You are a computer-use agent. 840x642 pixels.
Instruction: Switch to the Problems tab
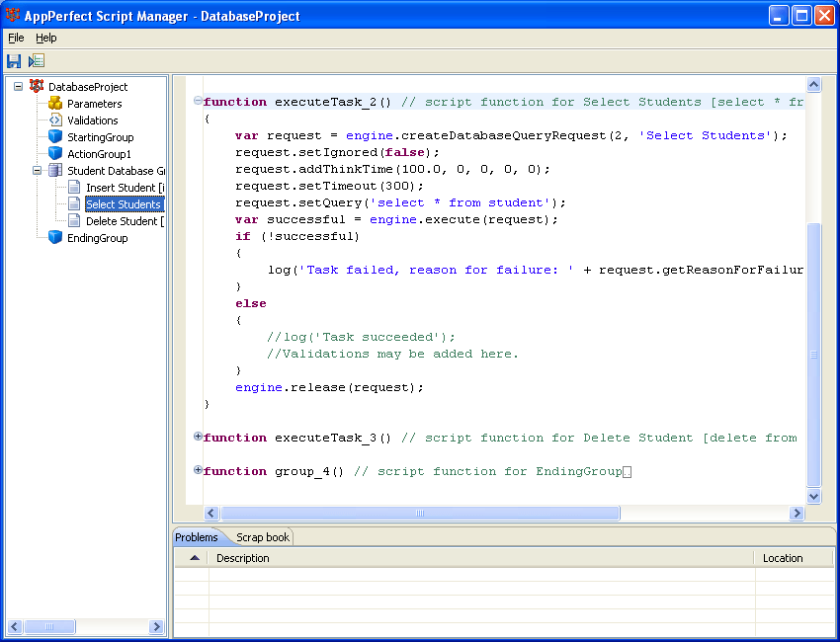pyautogui.click(x=198, y=537)
